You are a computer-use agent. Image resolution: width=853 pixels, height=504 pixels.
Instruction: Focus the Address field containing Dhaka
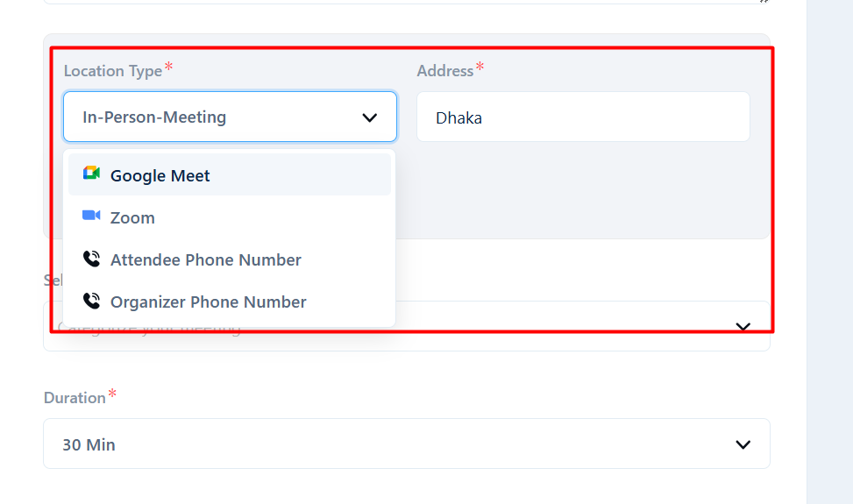pos(583,117)
